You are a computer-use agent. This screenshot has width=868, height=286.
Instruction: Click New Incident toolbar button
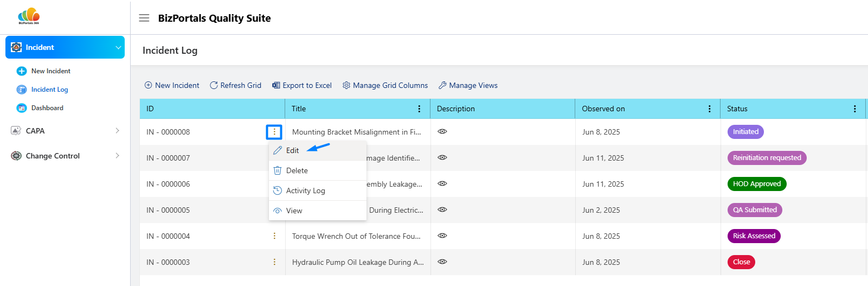coord(172,85)
